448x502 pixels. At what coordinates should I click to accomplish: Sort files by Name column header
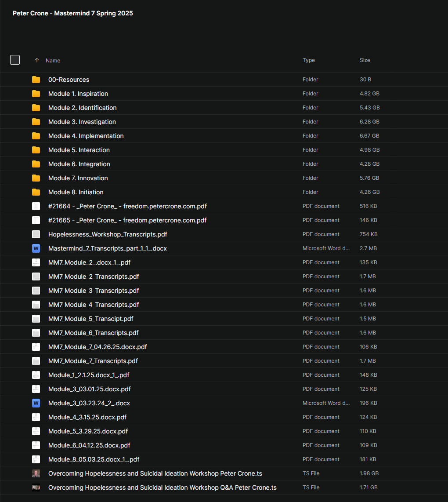click(53, 61)
